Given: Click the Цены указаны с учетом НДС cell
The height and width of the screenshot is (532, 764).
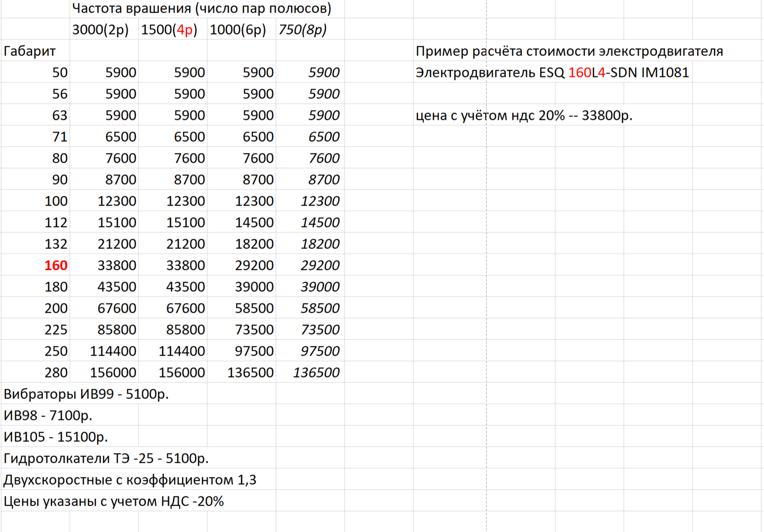Looking at the screenshot, I should pos(113,501).
